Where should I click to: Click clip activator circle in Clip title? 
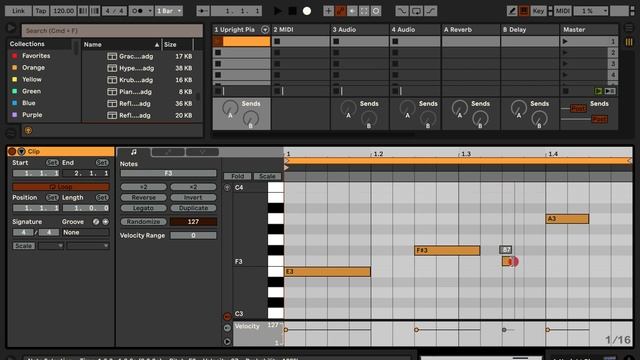tap(12, 151)
